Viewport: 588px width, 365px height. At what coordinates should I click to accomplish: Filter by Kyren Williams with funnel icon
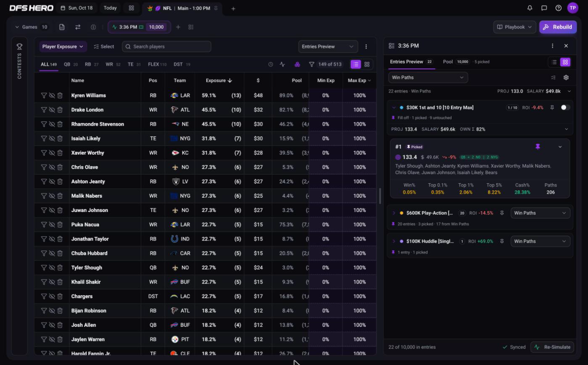[x=44, y=95]
